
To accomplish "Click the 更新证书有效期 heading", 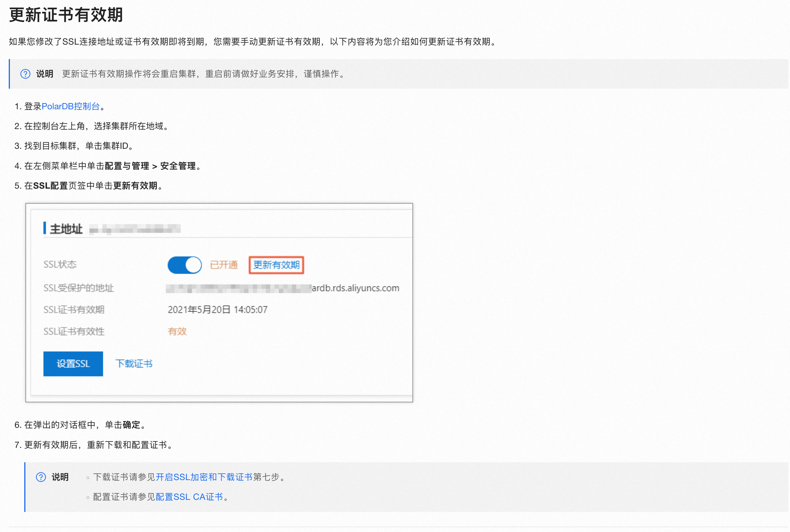I will click(x=66, y=15).
